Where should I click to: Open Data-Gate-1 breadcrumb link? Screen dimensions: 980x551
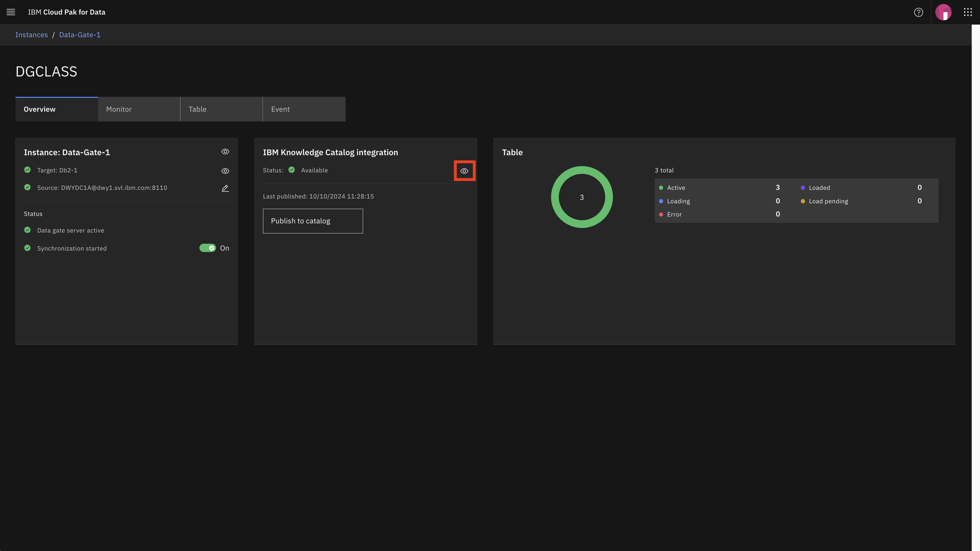click(80, 35)
